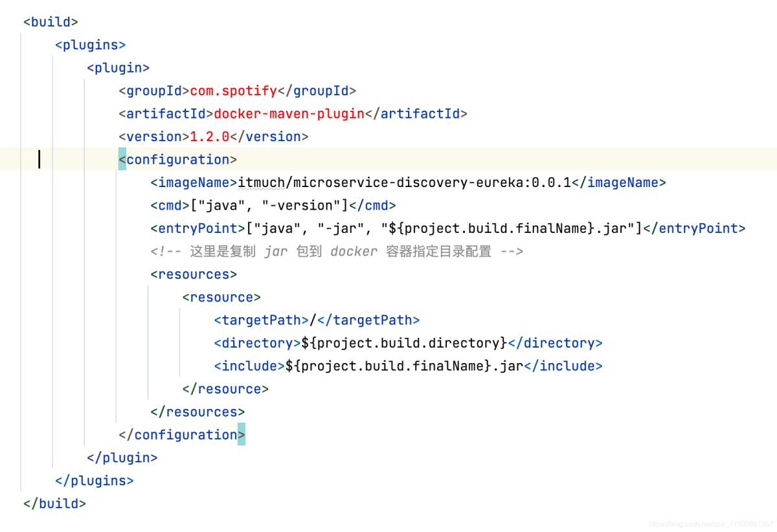Click the cmd java -version value
This screenshot has height=532, width=777.
(269, 206)
